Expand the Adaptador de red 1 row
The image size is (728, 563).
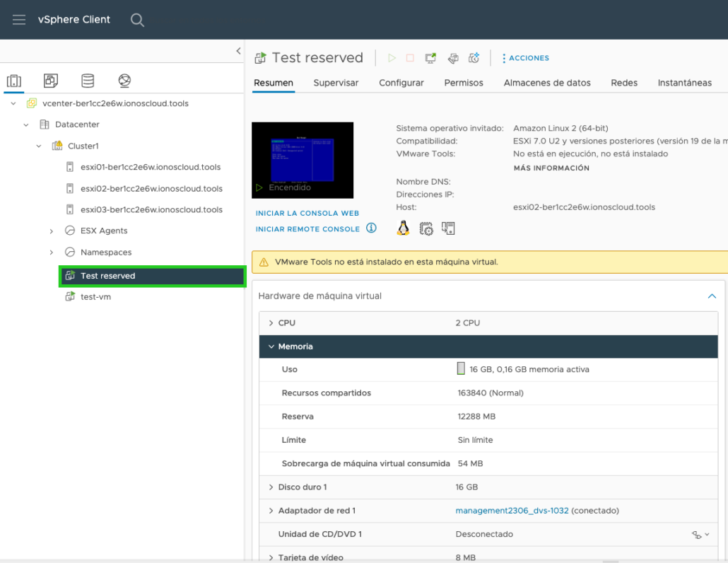pyautogui.click(x=271, y=511)
